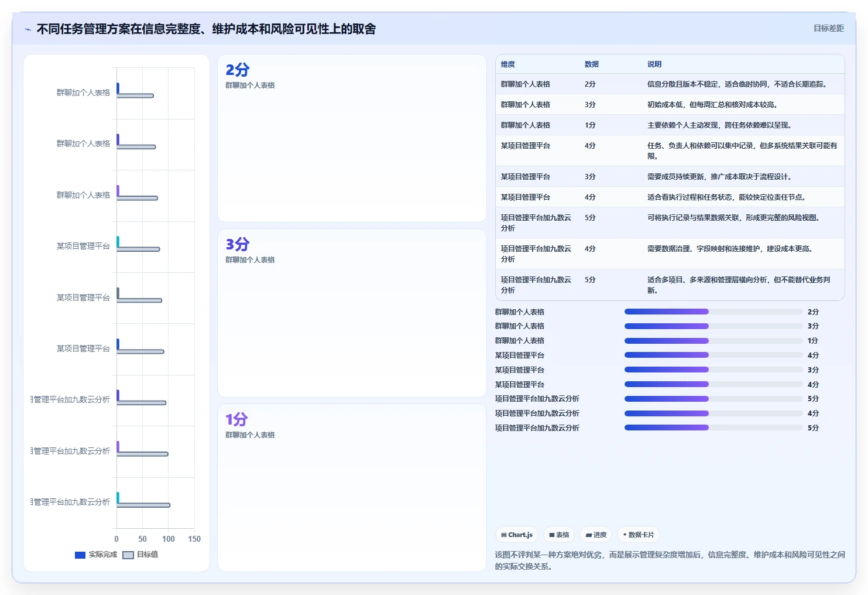Click the progress bar for 群聊加个人表格 1分
Image resolution: width=868 pixels, height=595 pixels.
click(713, 341)
